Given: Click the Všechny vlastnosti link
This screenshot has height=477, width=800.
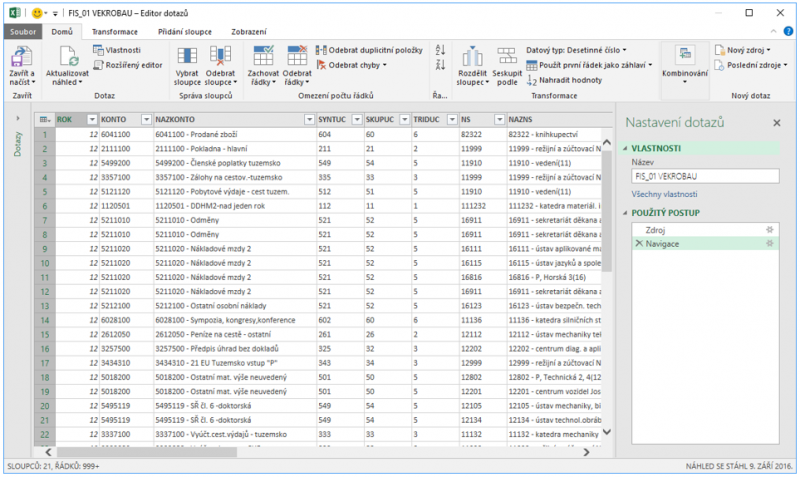Looking at the screenshot, I should point(663,193).
